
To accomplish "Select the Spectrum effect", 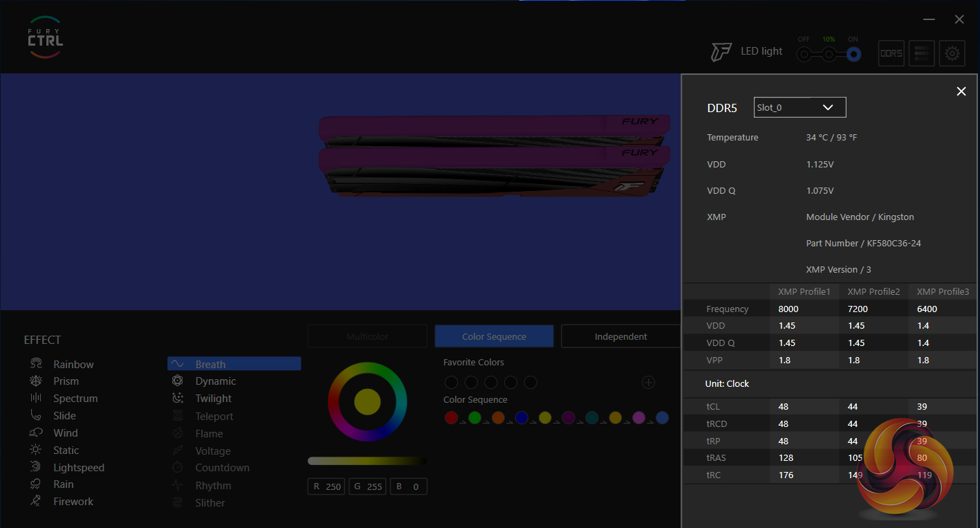I will (x=75, y=399).
